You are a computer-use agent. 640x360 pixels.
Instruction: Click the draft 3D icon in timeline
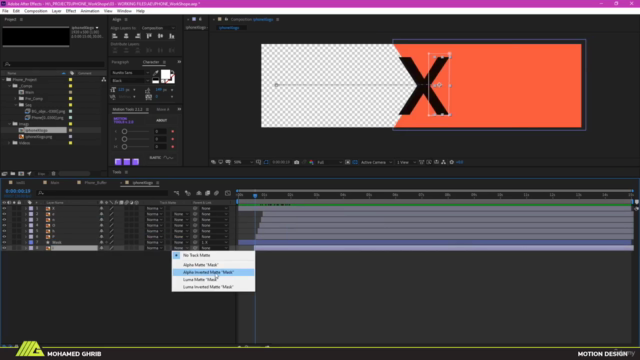coord(188,193)
